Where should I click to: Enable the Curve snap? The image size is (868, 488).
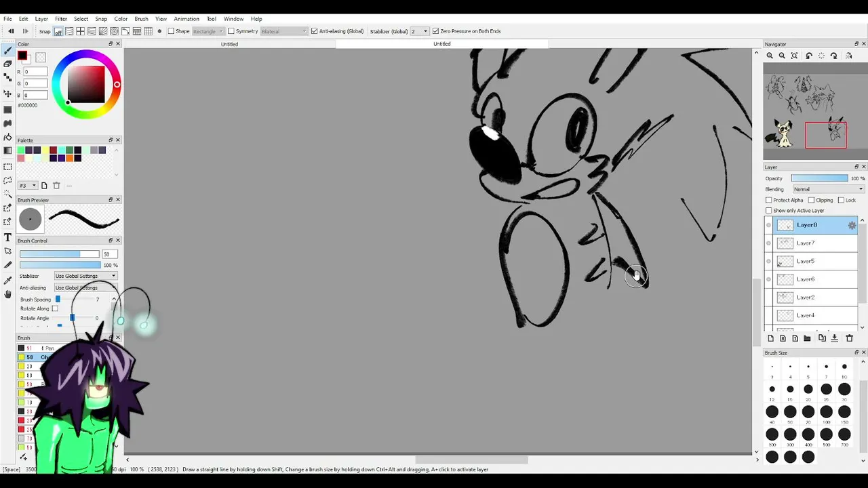pos(125,31)
